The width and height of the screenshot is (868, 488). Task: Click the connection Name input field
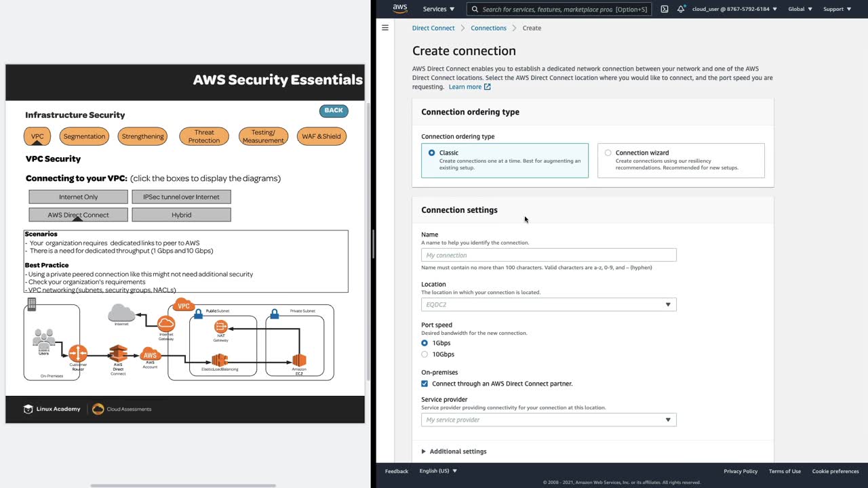coord(548,255)
